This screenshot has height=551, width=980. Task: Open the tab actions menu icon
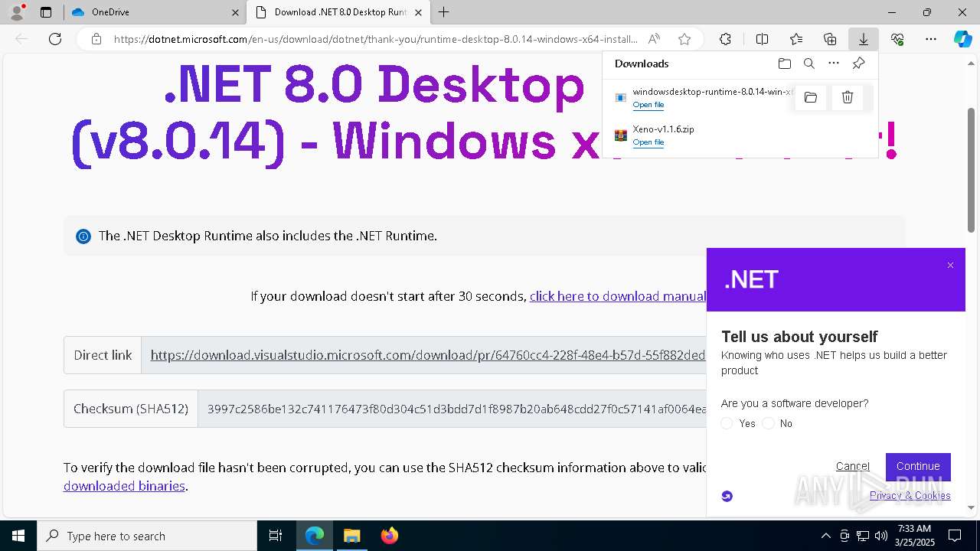click(46, 12)
